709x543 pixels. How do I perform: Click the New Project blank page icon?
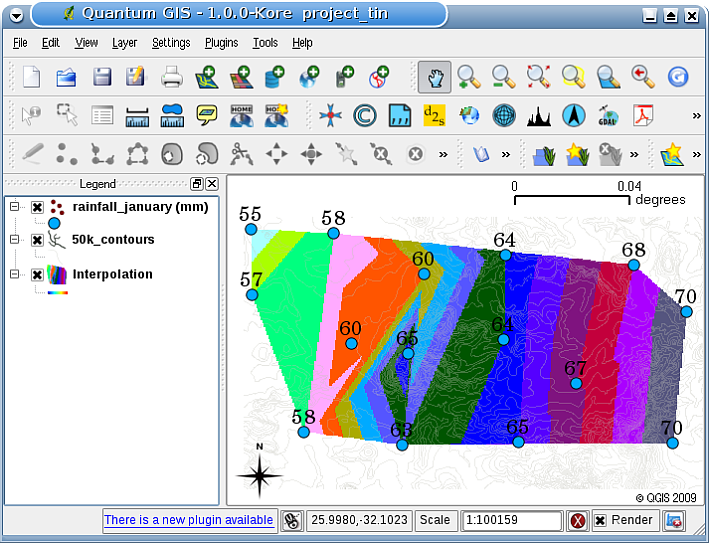coord(32,77)
